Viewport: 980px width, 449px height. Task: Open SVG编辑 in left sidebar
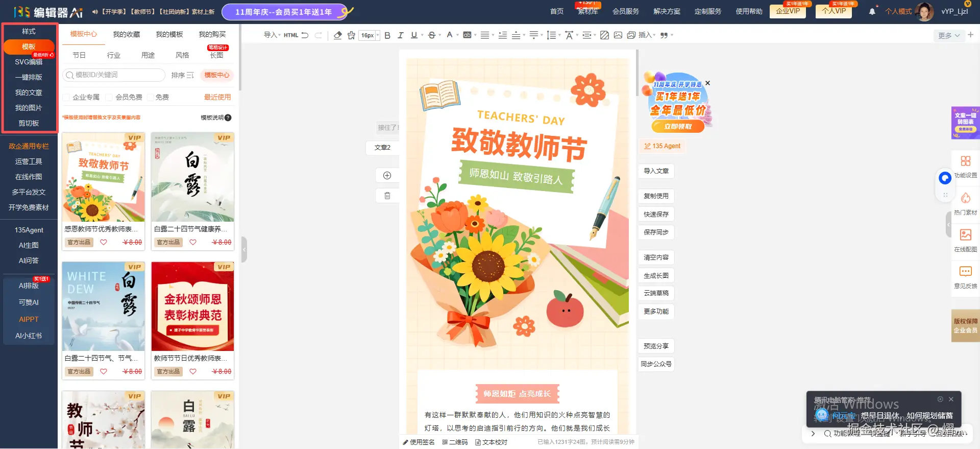tap(29, 62)
